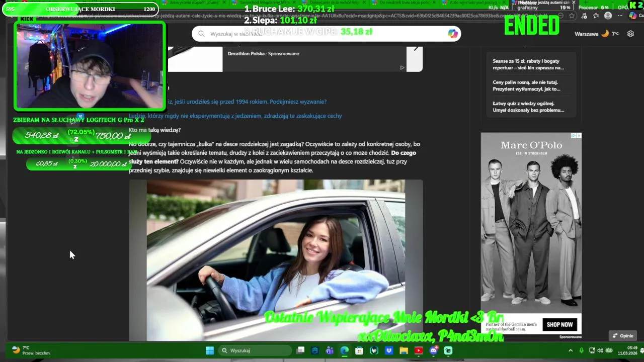Click the taskbar Wyszukaj search box
644x362 pixels.
(x=256, y=350)
